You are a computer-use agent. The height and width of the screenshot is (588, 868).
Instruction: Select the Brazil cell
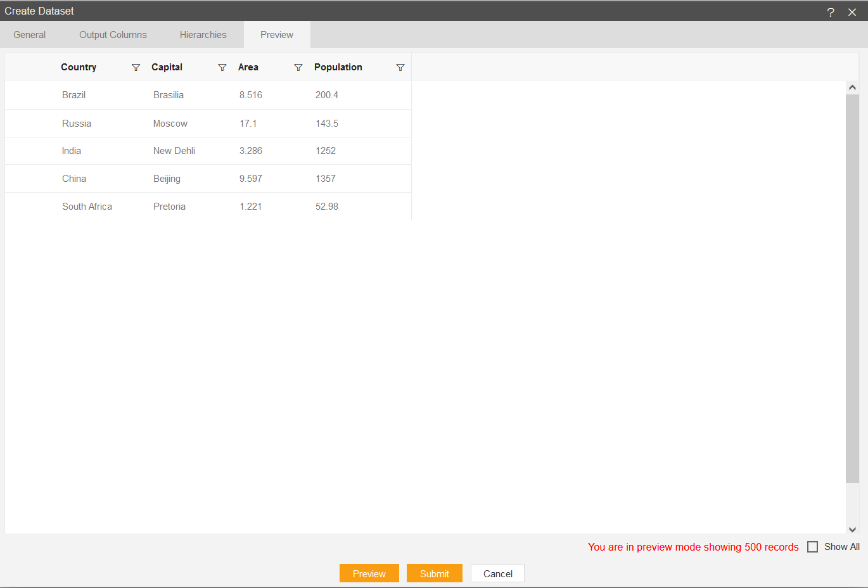tap(73, 95)
